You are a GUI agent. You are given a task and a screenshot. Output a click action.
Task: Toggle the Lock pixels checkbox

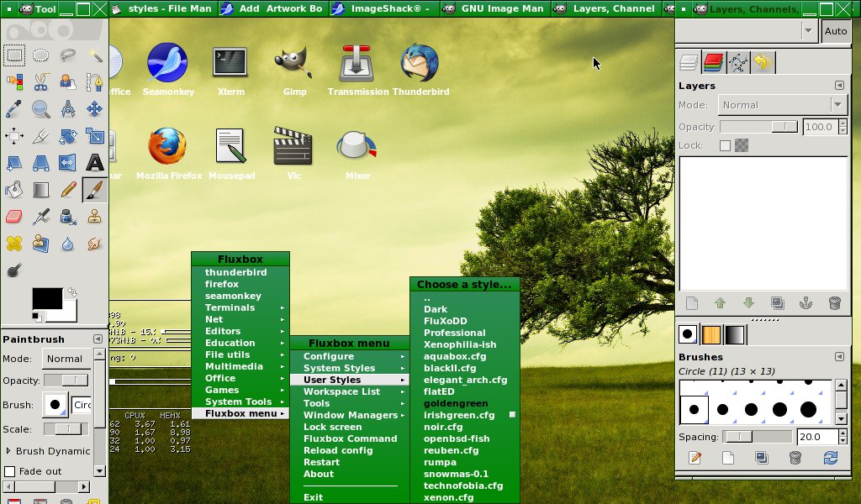[725, 145]
